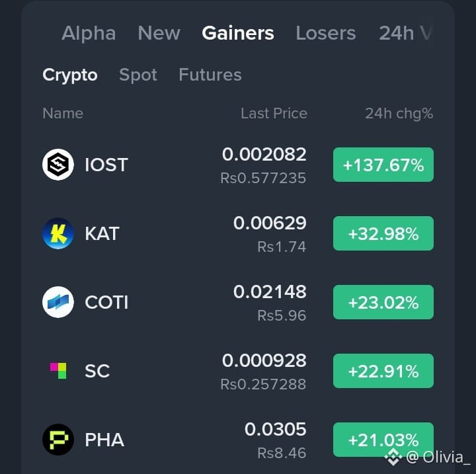Open the Losers tab
The width and height of the screenshot is (476, 474).
pos(326,33)
